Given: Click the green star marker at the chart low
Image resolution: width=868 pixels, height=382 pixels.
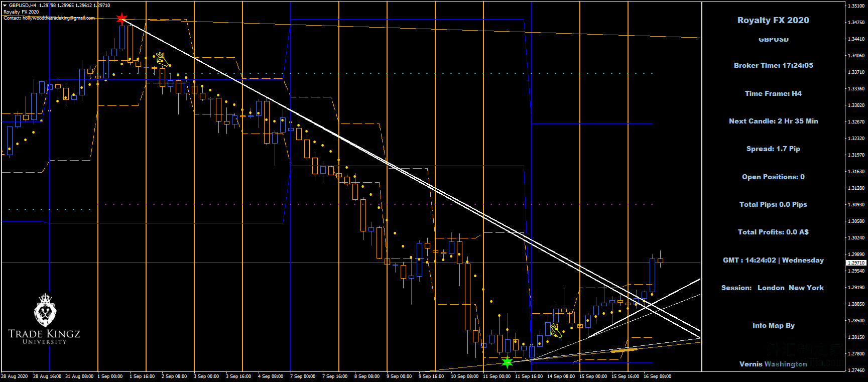Looking at the screenshot, I should pyautogui.click(x=507, y=361).
